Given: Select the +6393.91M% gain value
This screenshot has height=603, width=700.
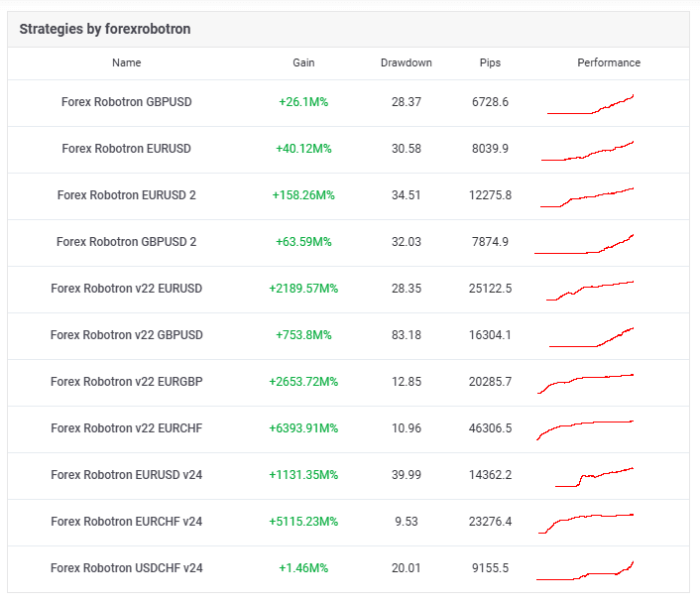Looking at the screenshot, I should point(303,427).
